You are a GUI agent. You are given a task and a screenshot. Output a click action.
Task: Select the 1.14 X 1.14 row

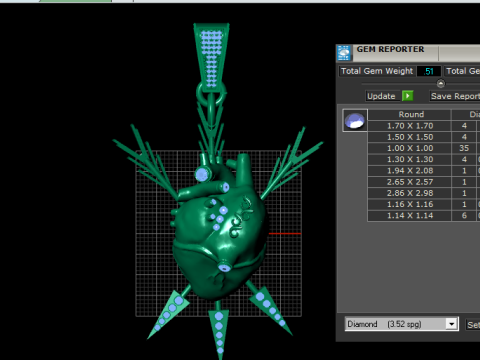[x=424, y=216]
